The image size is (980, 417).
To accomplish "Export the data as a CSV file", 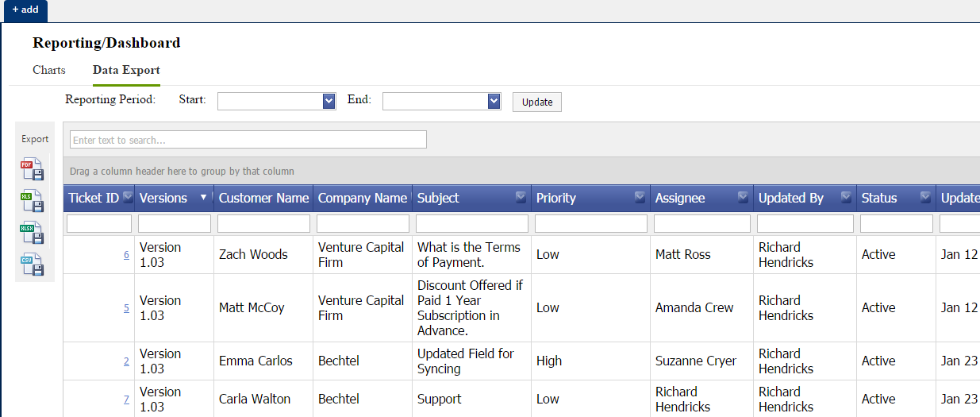I will (33, 264).
